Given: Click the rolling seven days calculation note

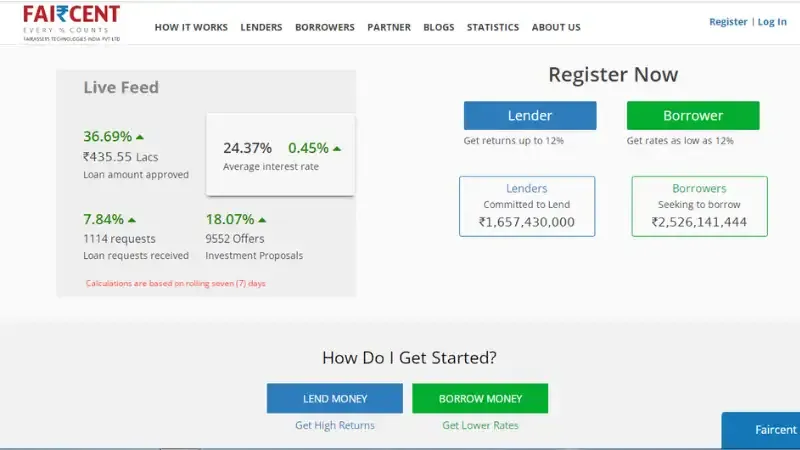Looking at the screenshot, I should (176, 284).
